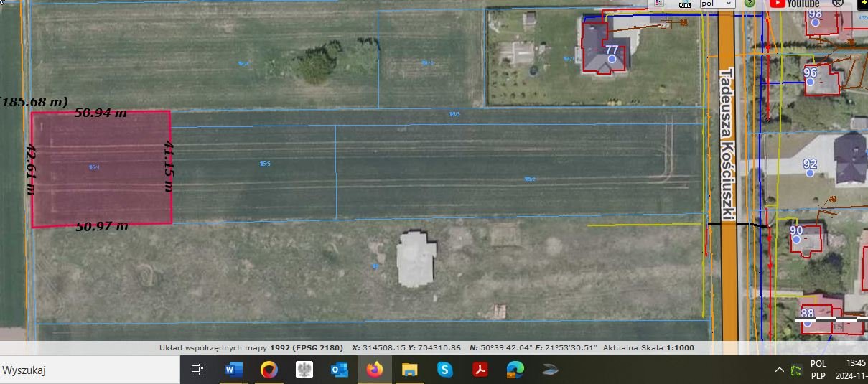The height and width of the screenshot is (384, 868).
Task: Click the Tadeusza Kościuszki street label
Action: tap(725, 144)
